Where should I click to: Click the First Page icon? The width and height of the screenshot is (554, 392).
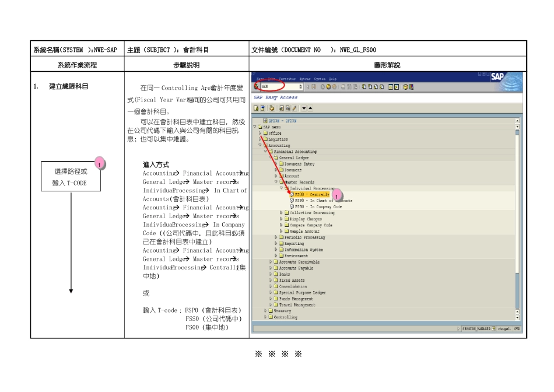coord(364,86)
